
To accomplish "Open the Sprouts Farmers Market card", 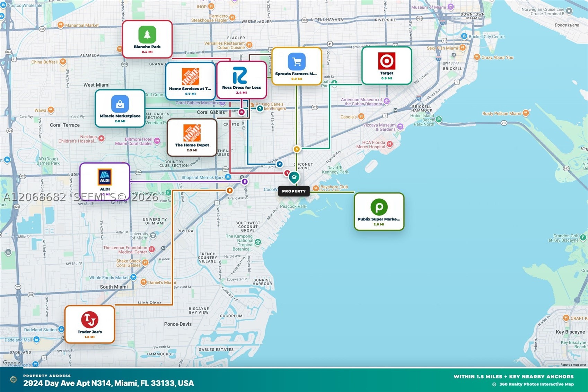I will [x=297, y=66].
